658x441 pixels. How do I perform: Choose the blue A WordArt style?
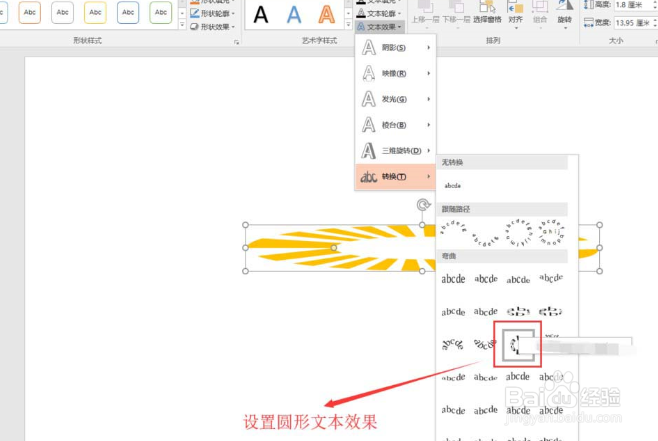[294, 15]
